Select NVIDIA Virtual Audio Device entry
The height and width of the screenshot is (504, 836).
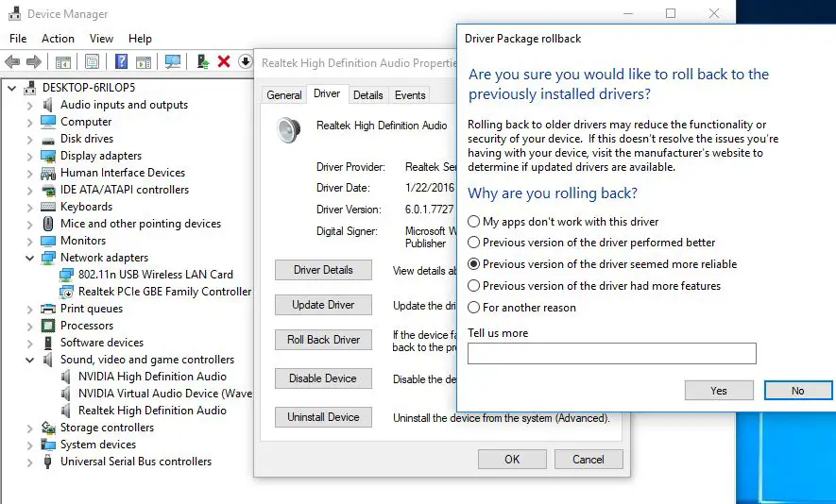tap(165, 394)
